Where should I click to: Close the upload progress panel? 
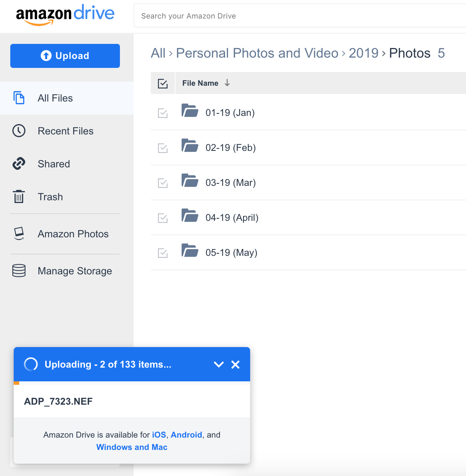click(235, 364)
